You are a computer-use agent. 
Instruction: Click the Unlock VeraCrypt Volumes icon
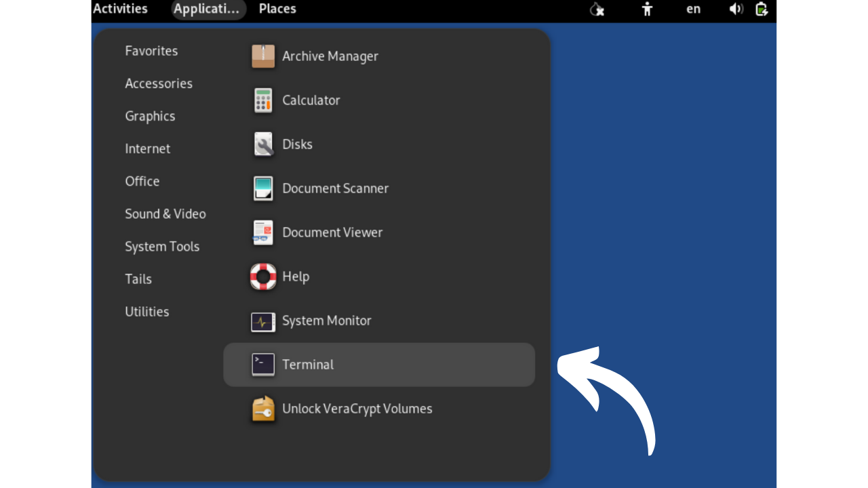tap(263, 409)
